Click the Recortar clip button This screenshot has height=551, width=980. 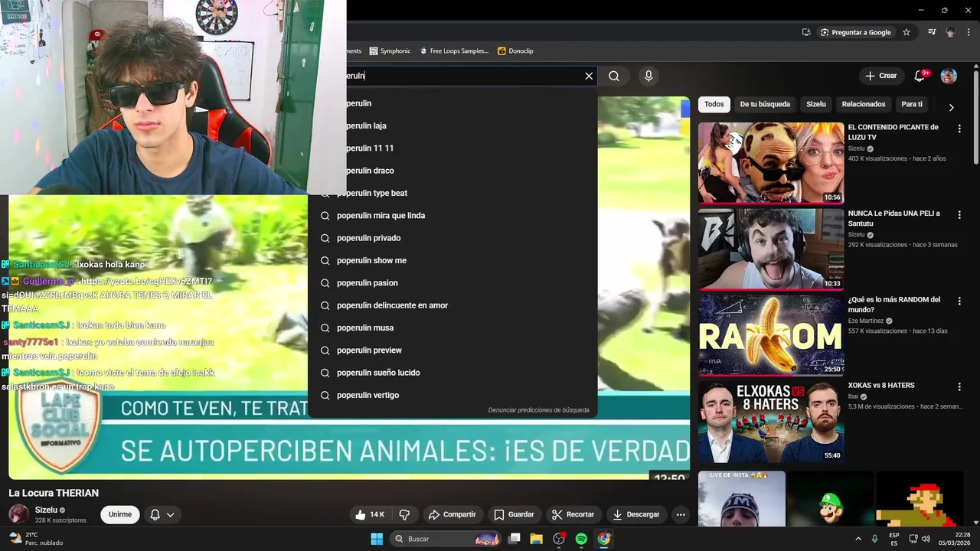(x=573, y=514)
